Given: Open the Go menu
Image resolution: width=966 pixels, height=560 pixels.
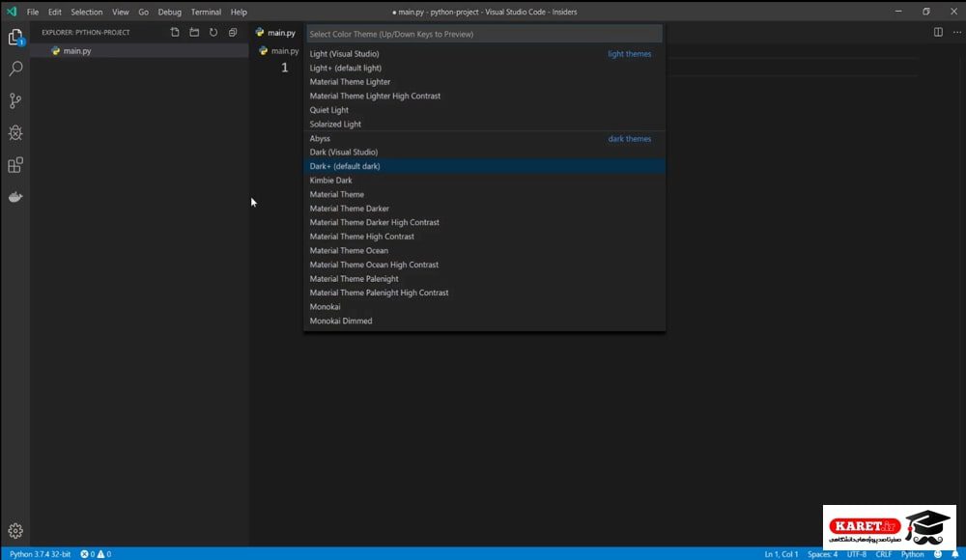Looking at the screenshot, I should tap(144, 12).
